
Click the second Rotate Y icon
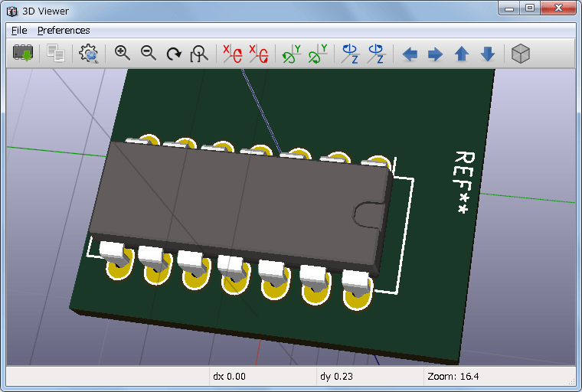(318, 54)
